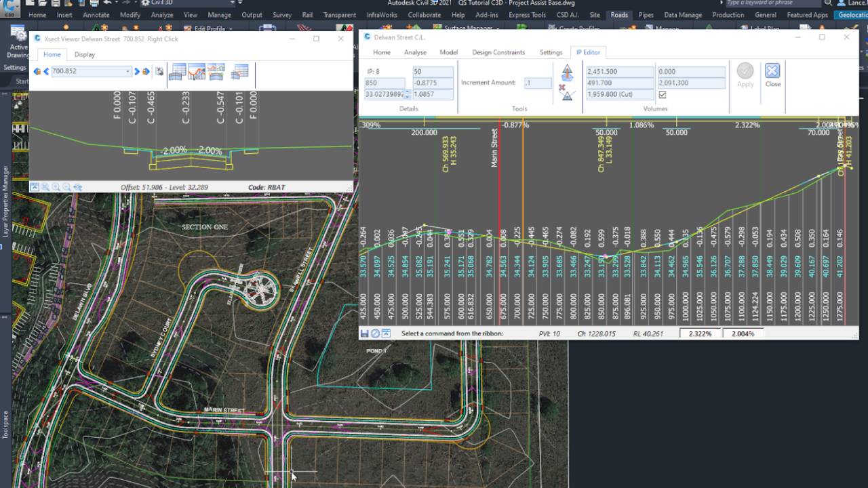
Task: Step to previous cross section arrow
Action: pos(45,71)
